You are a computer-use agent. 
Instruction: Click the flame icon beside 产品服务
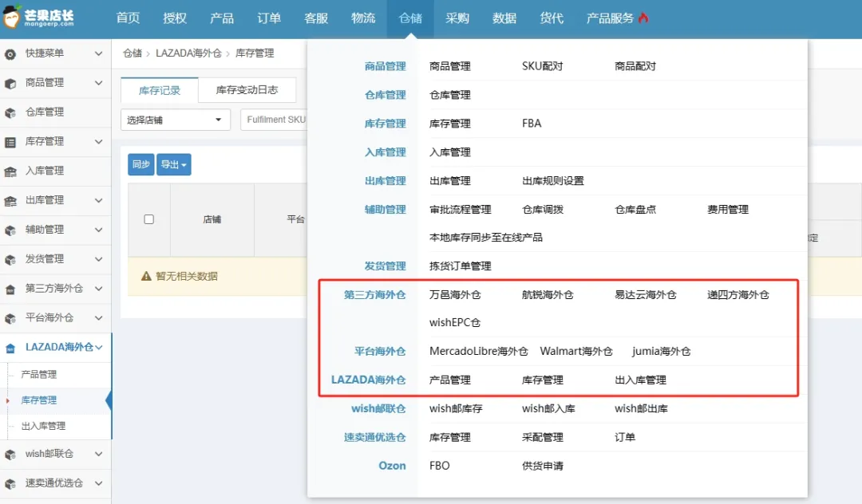pyautogui.click(x=643, y=18)
